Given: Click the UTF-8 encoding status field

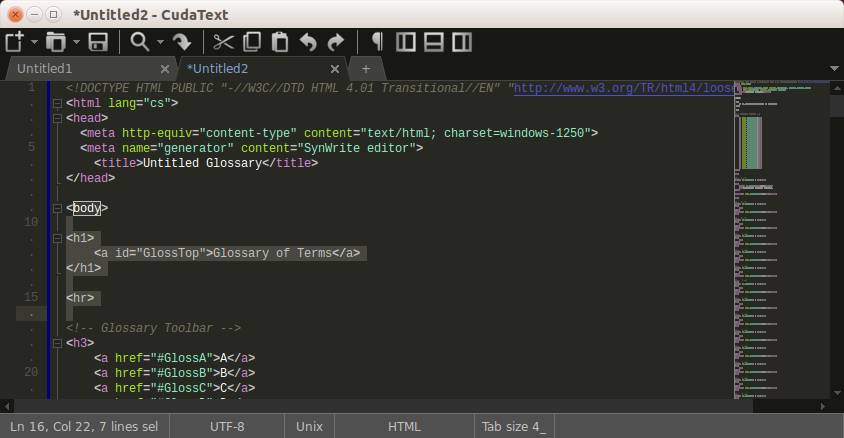Looking at the screenshot, I should pos(227,426).
